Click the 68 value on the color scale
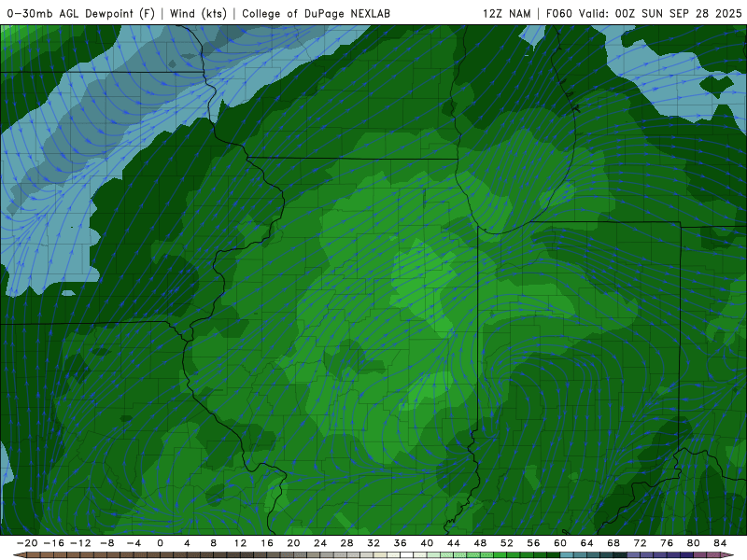 613,543
